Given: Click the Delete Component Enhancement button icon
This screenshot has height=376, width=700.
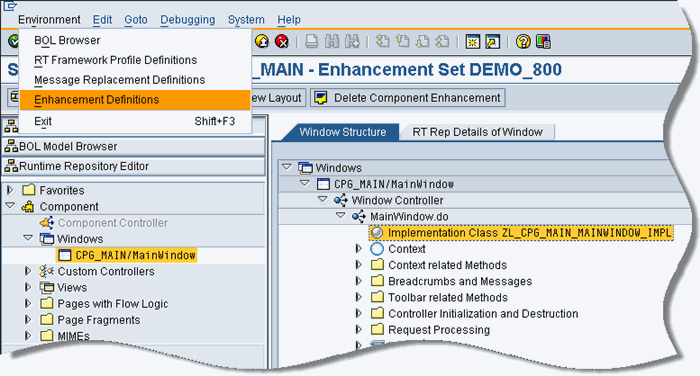Looking at the screenshot, I should [321, 98].
